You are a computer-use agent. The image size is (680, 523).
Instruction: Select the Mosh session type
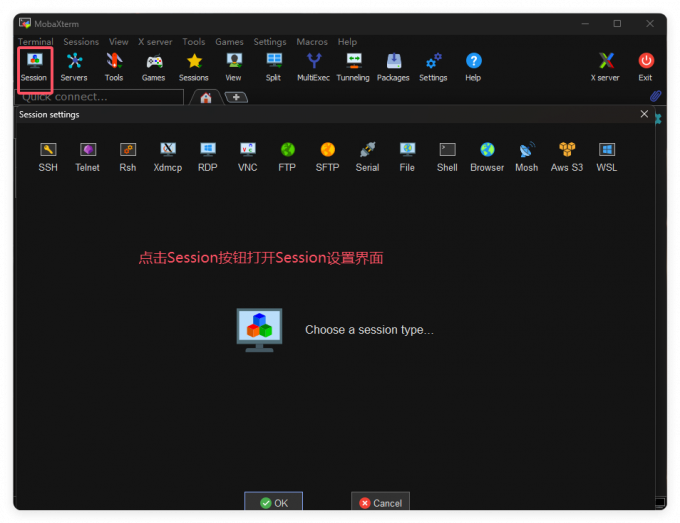tap(527, 157)
